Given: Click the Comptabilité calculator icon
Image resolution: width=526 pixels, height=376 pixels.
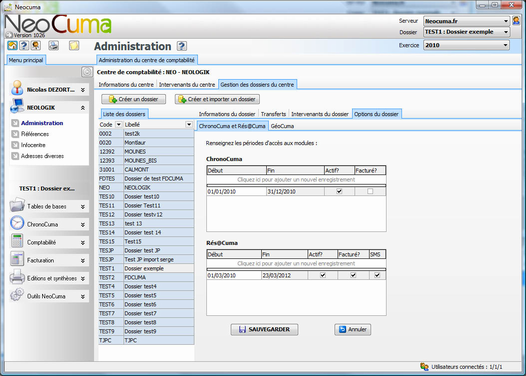Looking at the screenshot, I should (17, 241).
